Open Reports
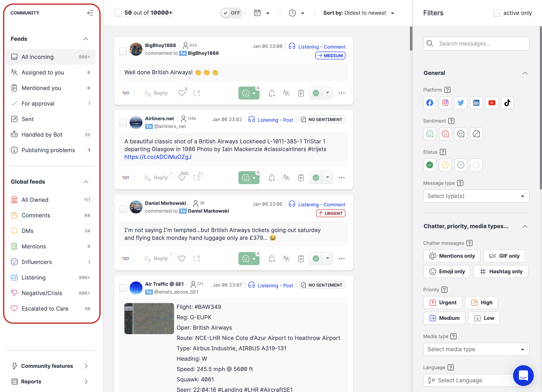This screenshot has width=542, height=392. [31, 381]
